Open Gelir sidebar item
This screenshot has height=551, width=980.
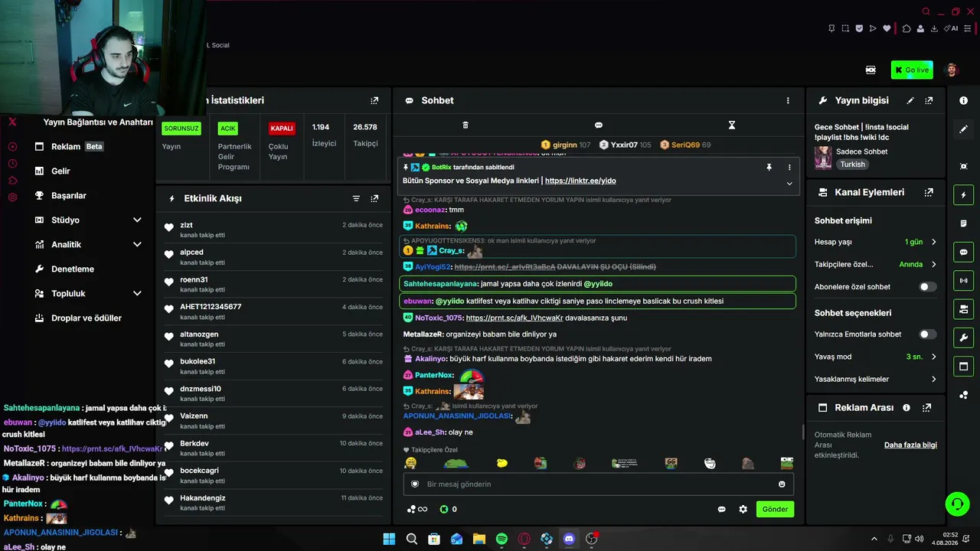coord(53,171)
